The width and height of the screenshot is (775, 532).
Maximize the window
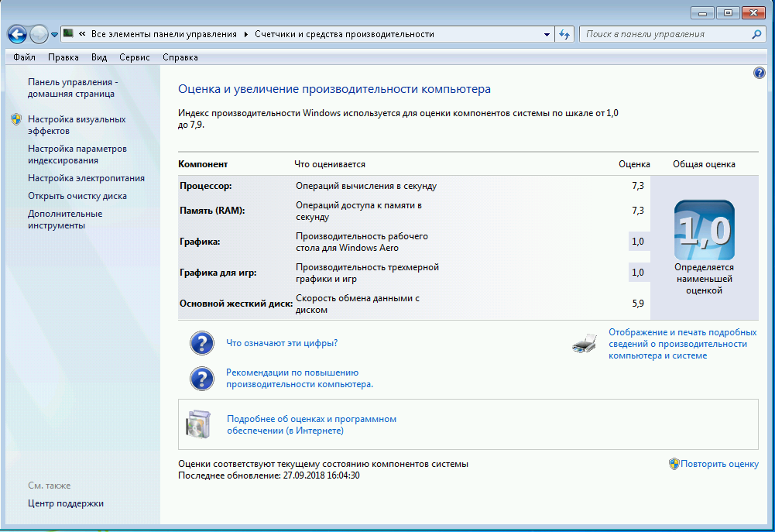coord(728,13)
